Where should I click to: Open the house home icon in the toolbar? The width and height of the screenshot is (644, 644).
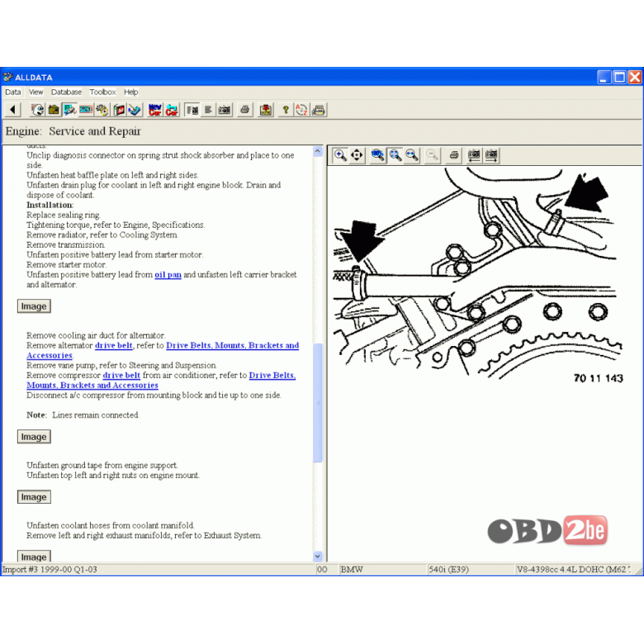point(54,110)
